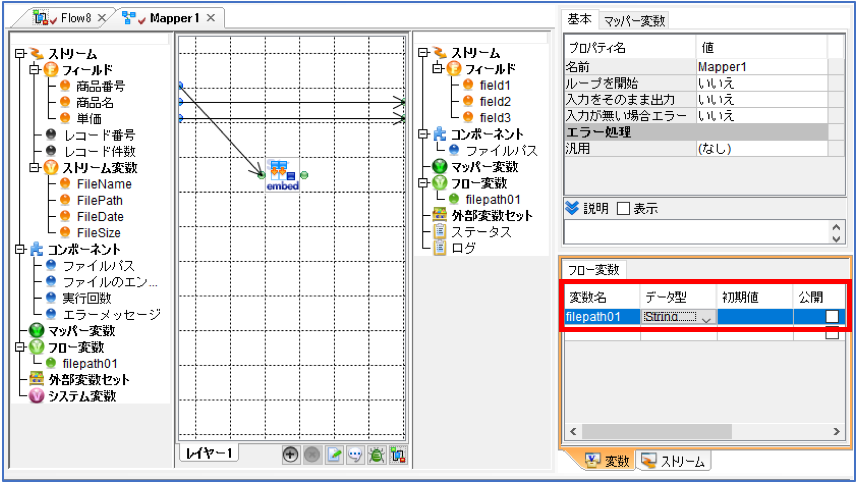
Task: Click the left 外部変数セット icon
Action: pyautogui.click(x=36, y=379)
